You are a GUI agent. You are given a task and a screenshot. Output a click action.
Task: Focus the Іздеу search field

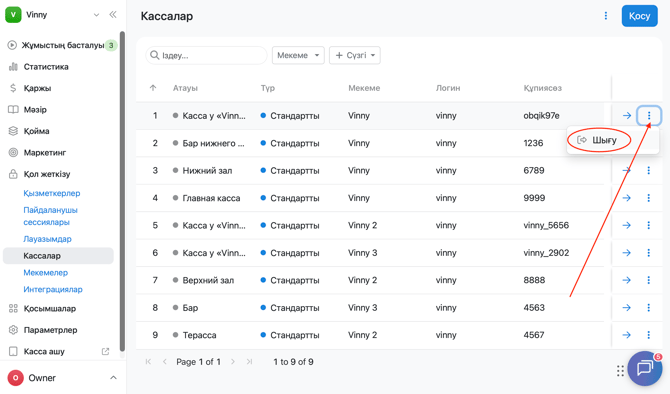click(206, 55)
